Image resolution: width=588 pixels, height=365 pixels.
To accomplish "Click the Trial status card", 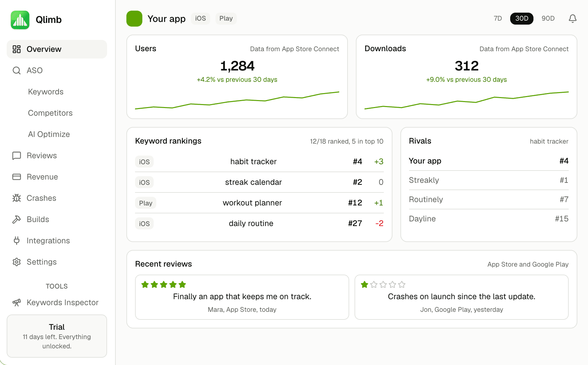I will coord(57,336).
